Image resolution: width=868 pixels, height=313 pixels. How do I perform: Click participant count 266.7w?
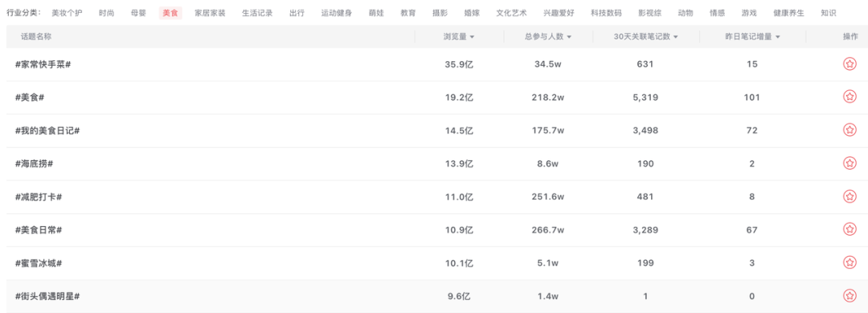pos(548,230)
